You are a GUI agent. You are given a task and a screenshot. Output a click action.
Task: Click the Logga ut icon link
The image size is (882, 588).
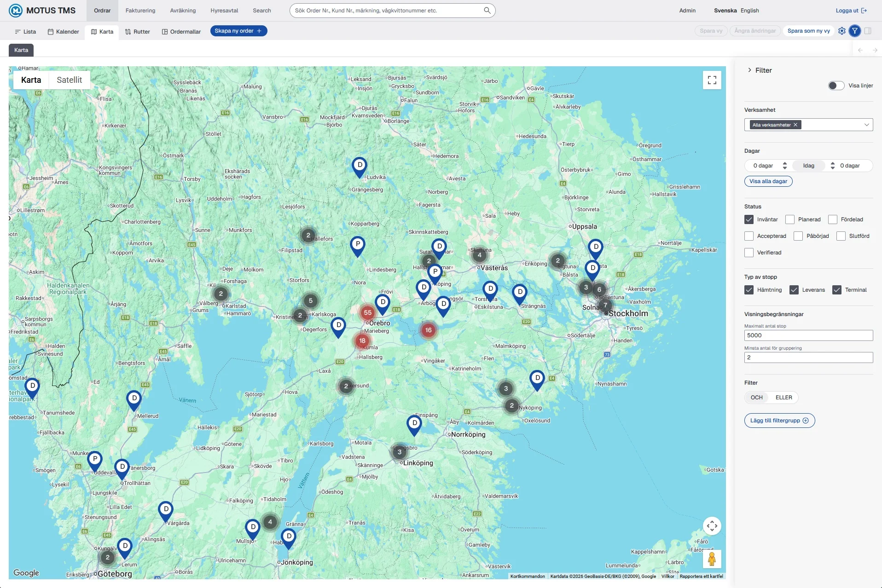(851, 11)
